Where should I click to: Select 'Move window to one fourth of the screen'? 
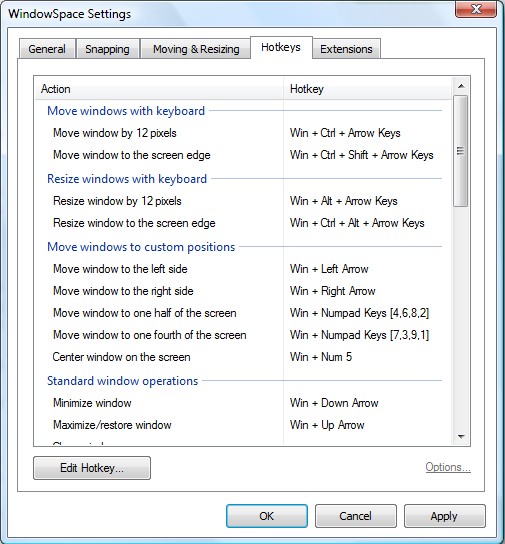pos(243,335)
